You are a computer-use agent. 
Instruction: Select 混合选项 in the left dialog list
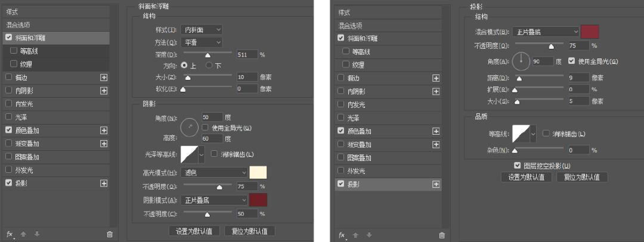pyautogui.click(x=18, y=25)
